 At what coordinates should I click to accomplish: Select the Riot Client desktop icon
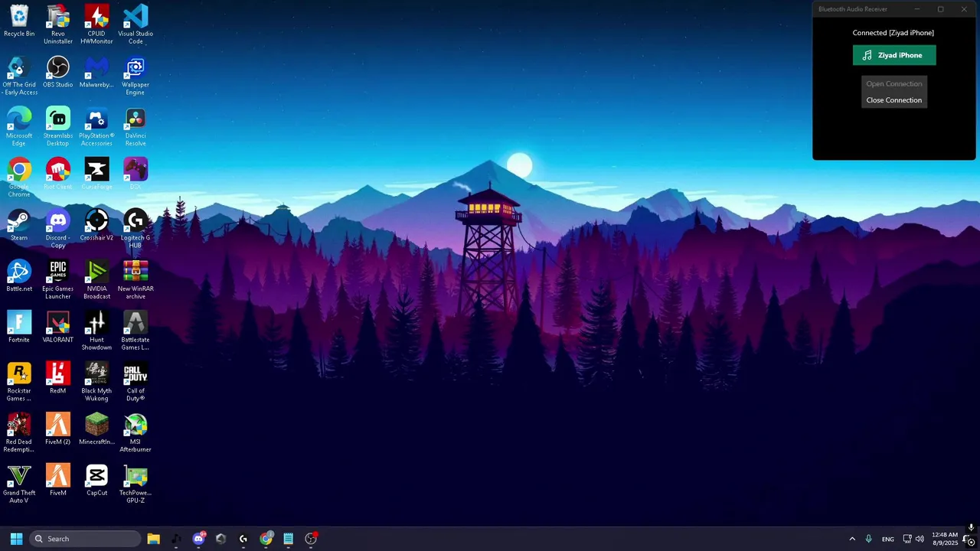click(x=58, y=174)
